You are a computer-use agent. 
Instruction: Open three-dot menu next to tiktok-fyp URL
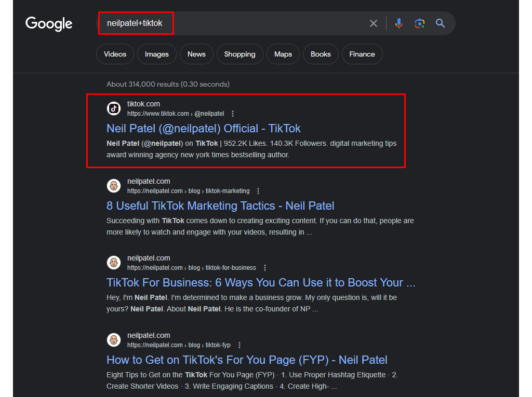coord(240,345)
